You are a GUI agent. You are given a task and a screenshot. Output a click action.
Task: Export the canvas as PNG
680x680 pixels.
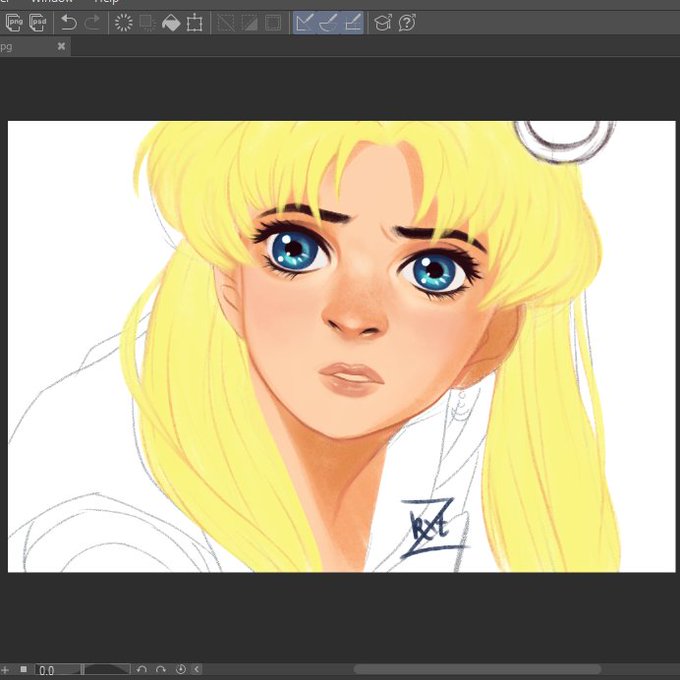[14, 23]
